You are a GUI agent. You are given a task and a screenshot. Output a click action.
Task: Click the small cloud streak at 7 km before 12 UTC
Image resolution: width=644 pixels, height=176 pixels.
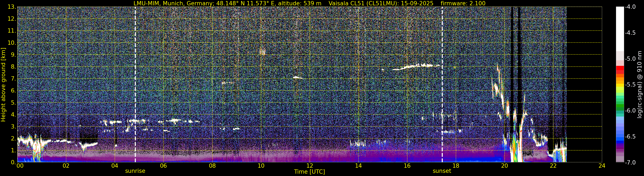tap(298, 78)
